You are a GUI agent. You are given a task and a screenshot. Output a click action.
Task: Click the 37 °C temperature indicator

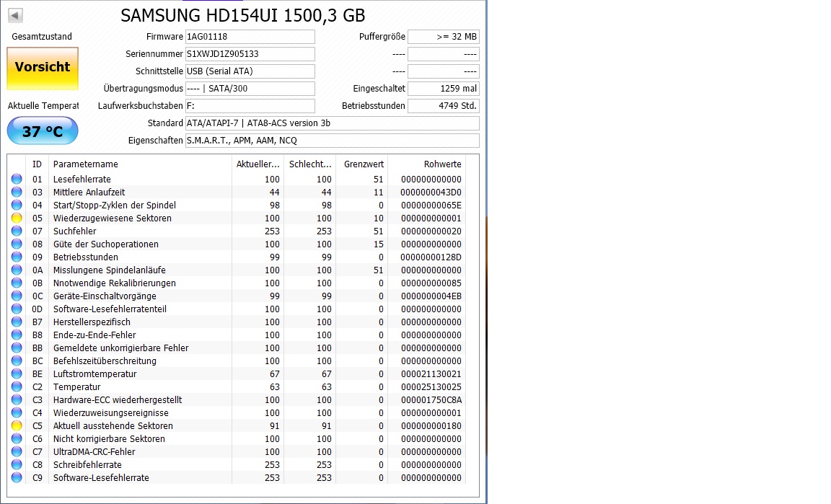point(43,131)
